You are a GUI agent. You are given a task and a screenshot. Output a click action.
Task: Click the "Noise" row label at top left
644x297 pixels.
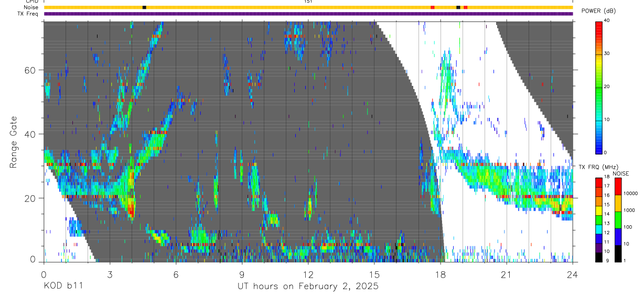coord(31,7)
